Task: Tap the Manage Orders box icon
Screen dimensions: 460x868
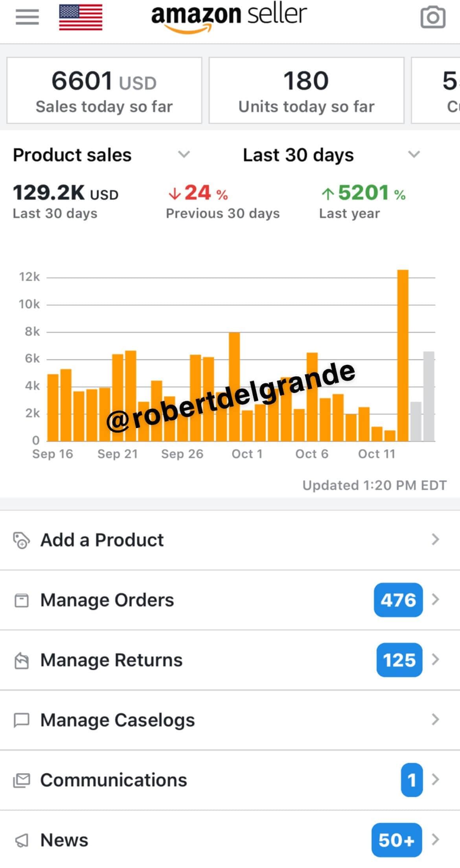Action: click(x=21, y=600)
